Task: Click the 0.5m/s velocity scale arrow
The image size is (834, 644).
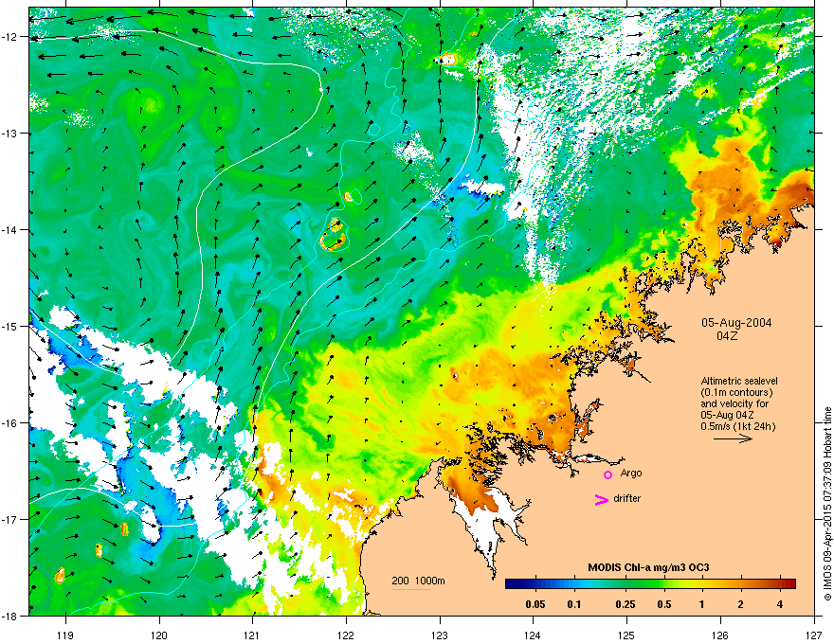Action: pos(733,438)
